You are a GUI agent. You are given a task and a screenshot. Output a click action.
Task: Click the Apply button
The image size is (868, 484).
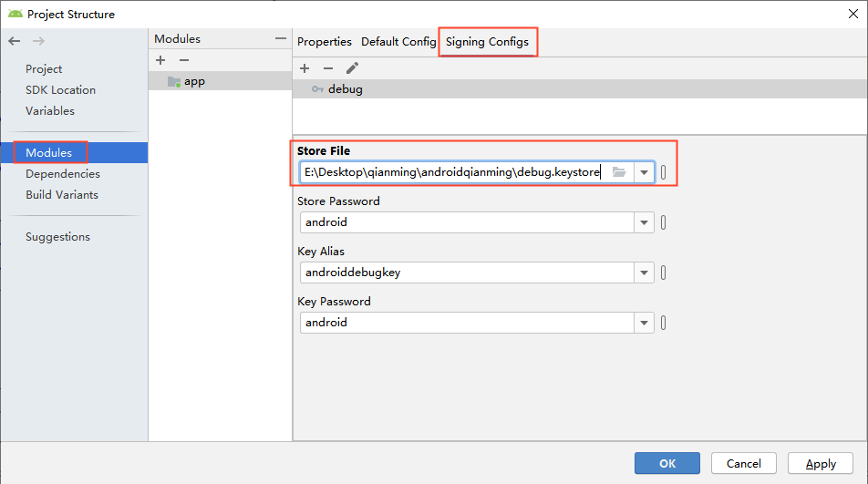[821, 463]
